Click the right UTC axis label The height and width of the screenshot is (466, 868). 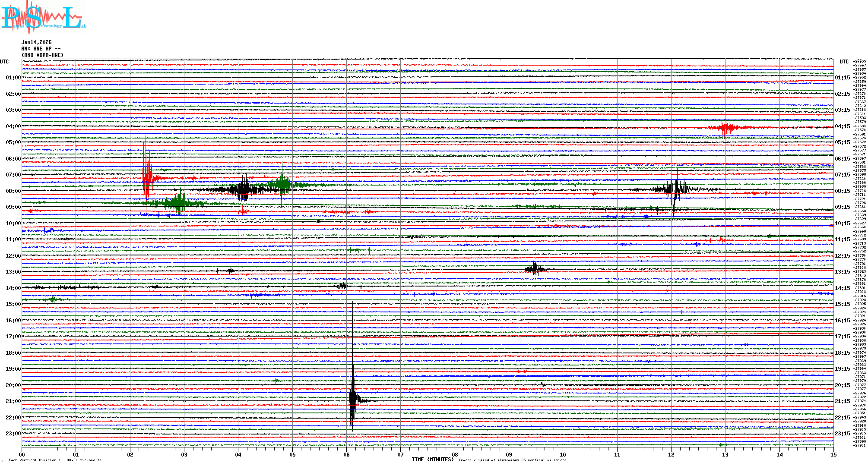pos(844,62)
